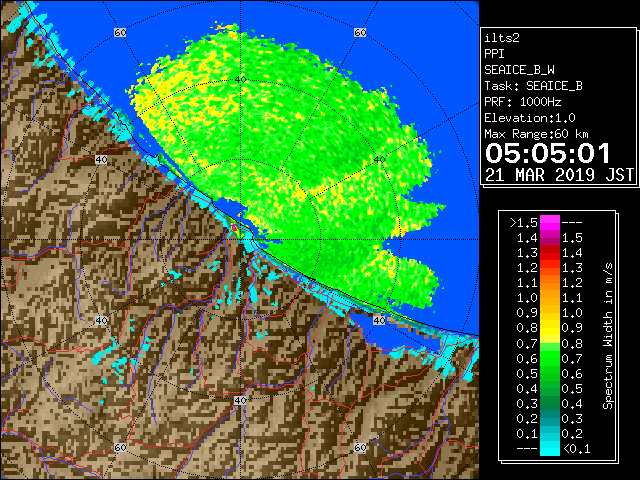Select the "21 MAR 2019 JST" date
The width and height of the screenshot is (640, 480).
[560, 175]
